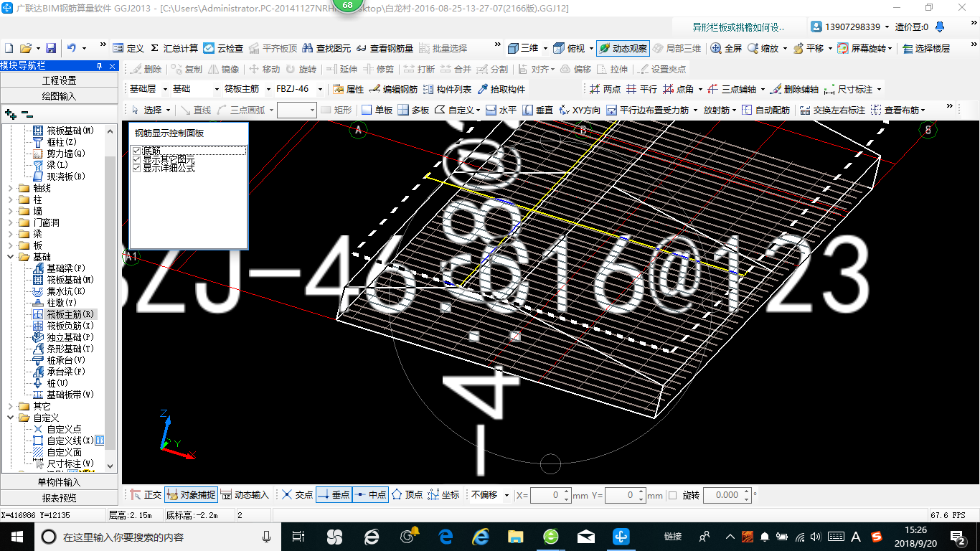Toggle 正交 orthogonal mode
This screenshot has height=551, width=980.
pos(146,495)
